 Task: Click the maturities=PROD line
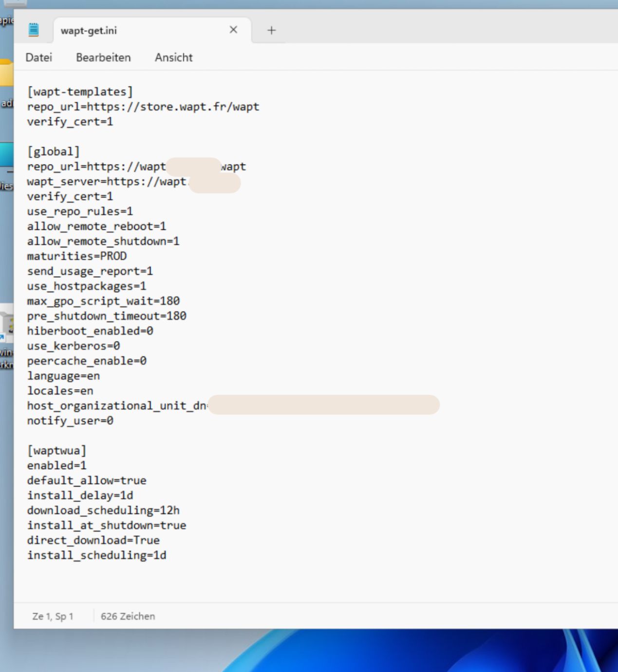77,256
